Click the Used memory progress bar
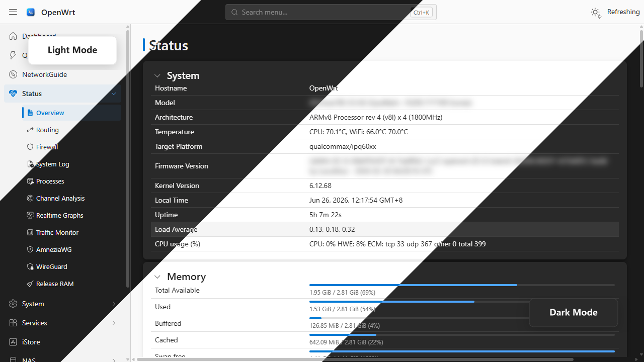Screen dimensions: 644x362 (x=462, y=302)
